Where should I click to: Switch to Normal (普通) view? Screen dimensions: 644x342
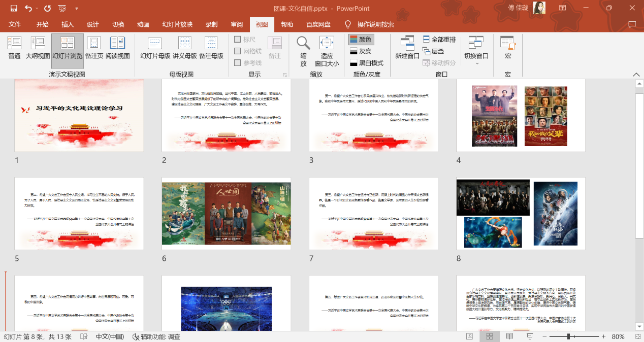click(x=14, y=48)
